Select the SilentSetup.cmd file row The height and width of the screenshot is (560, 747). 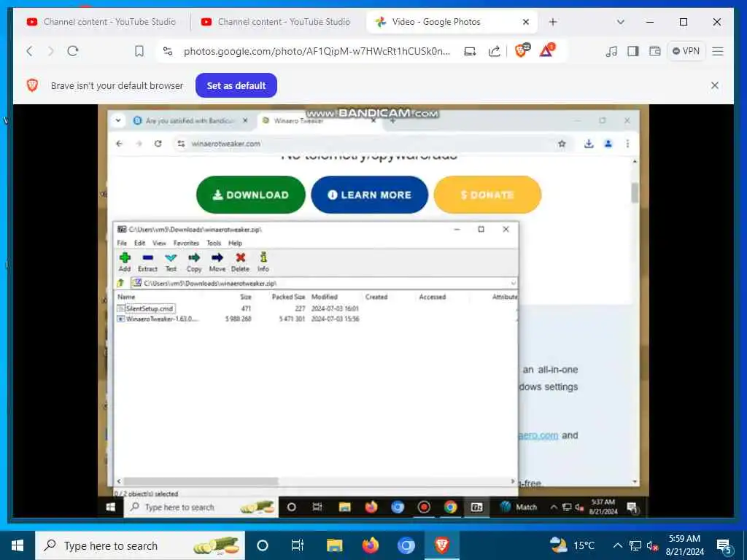[317, 308]
